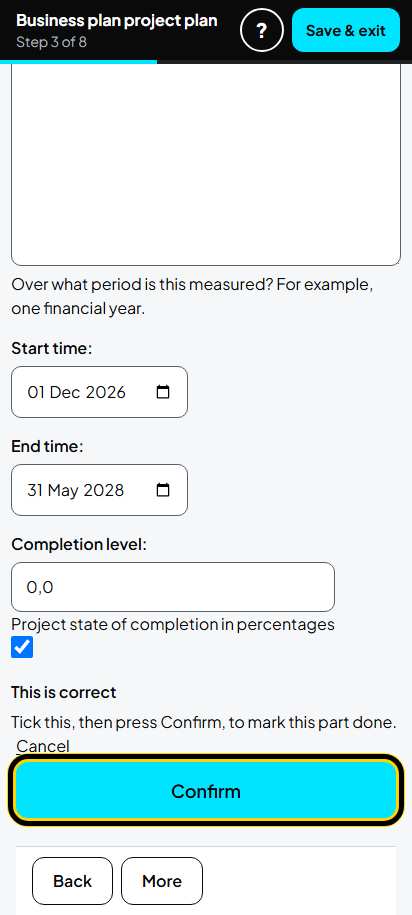Viewport: 412px width, 915px height.
Task: Untick the checkbox above This is correct
Action: 22,647
